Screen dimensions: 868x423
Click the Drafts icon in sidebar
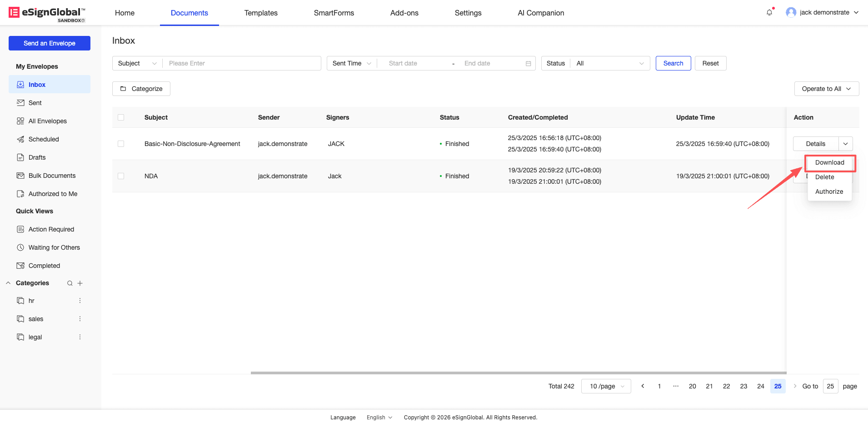(x=20, y=157)
